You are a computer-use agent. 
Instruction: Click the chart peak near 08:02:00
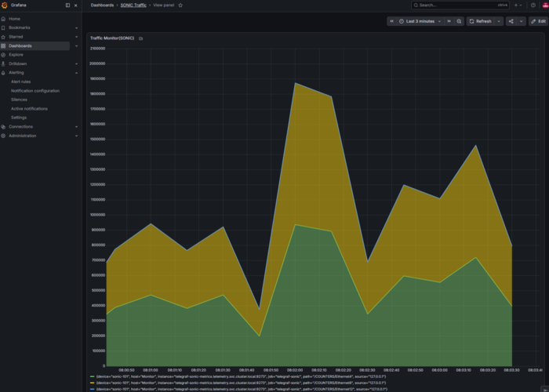tap(296, 83)
